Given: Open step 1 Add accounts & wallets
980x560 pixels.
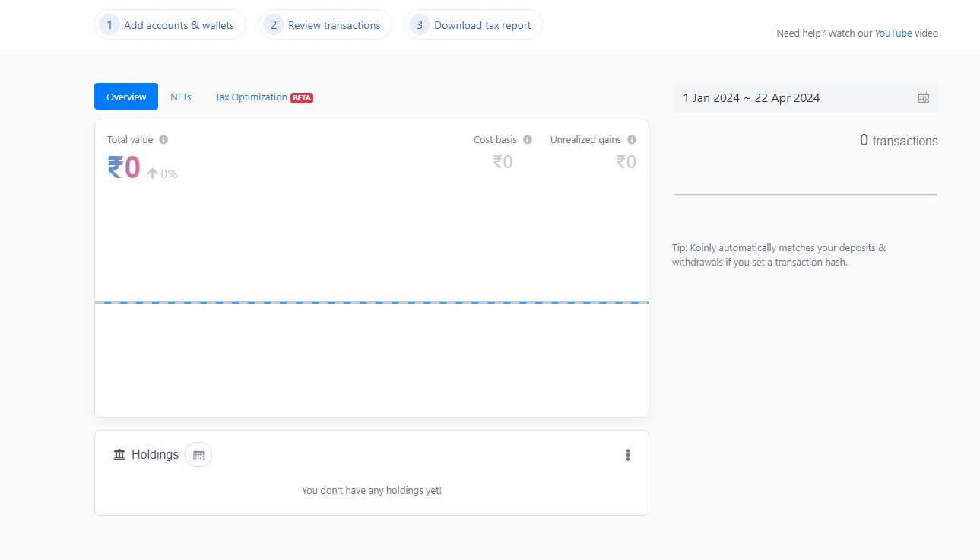Looking at the screenshot, I should (x=170, y=25).
